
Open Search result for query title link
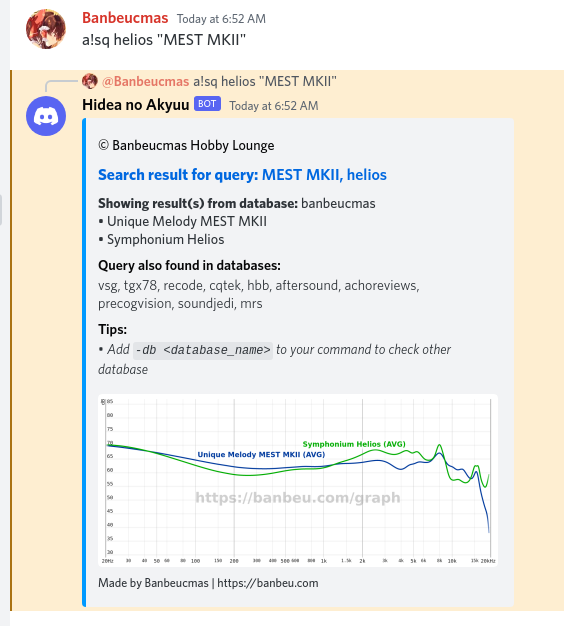click(242, 175)
